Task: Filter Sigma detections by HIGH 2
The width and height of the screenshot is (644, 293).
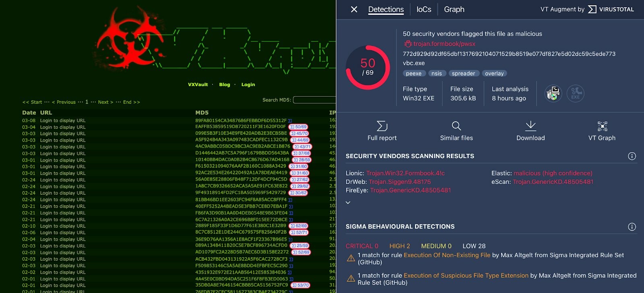Action: click(400, 246)
